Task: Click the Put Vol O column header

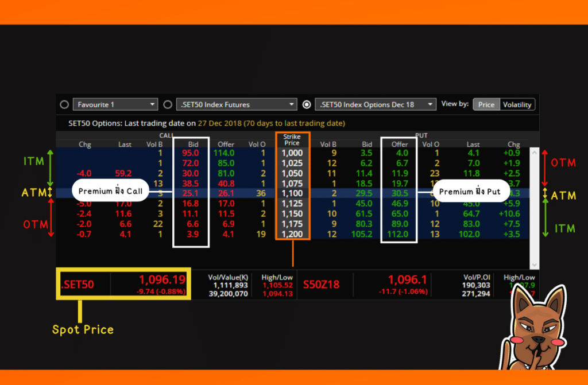Action: tap(430, 144)
